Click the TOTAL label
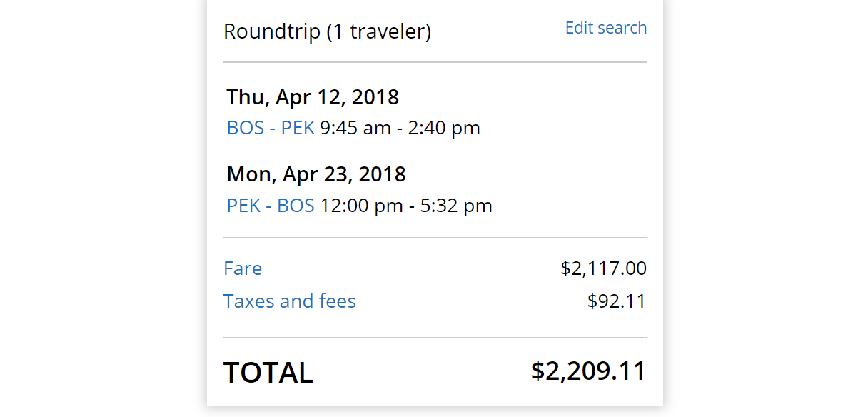868x417 pixels. [x=268, y=373]
